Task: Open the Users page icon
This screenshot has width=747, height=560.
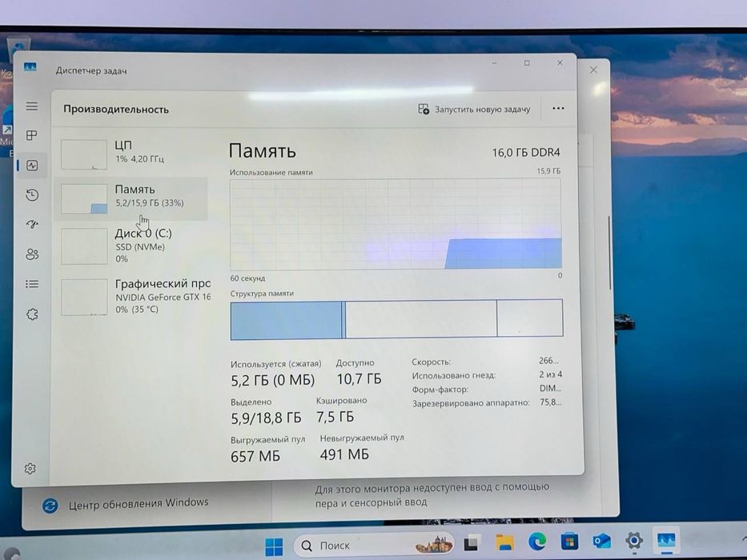Action: click(32, 254)
